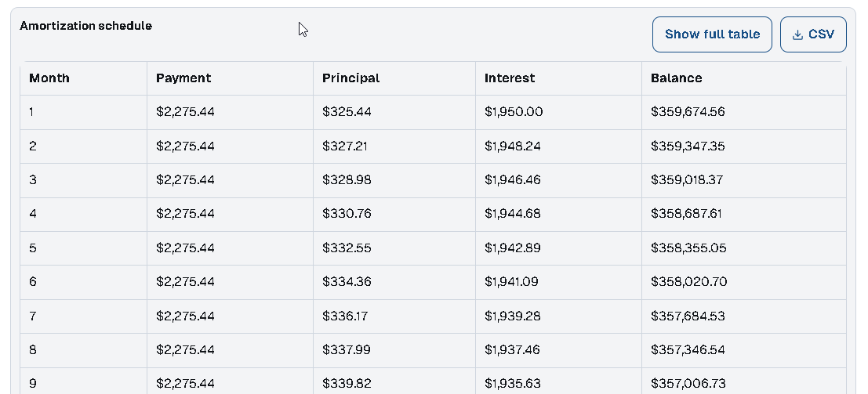Select the $334.36 principal cell

[347, 281]
